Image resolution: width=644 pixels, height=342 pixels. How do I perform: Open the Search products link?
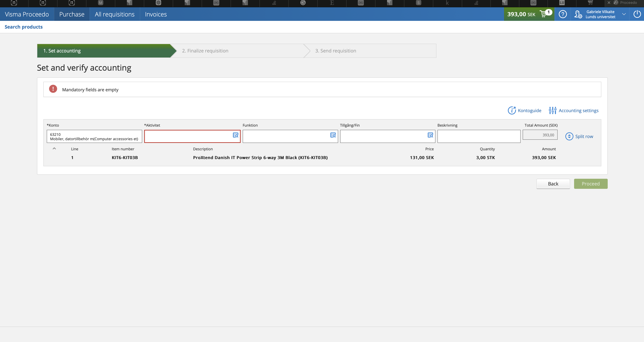[x=24, y=27]
